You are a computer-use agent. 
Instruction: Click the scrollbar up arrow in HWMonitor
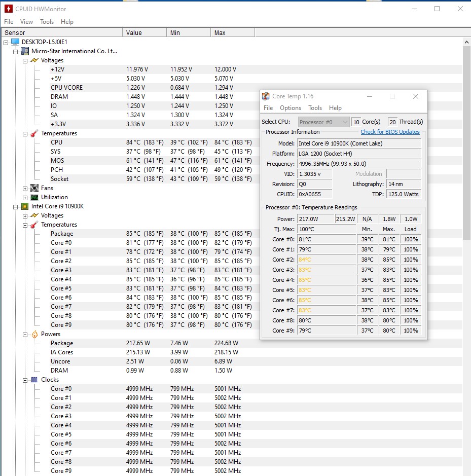[x=466, y=42]
